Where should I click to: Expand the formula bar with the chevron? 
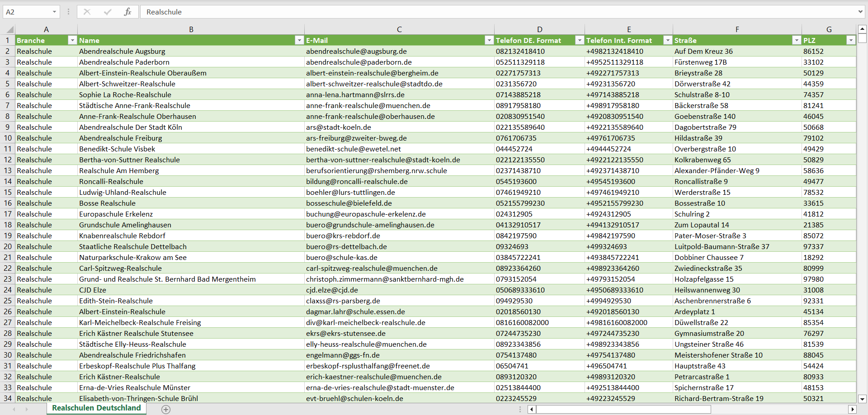tap(860, 12)
